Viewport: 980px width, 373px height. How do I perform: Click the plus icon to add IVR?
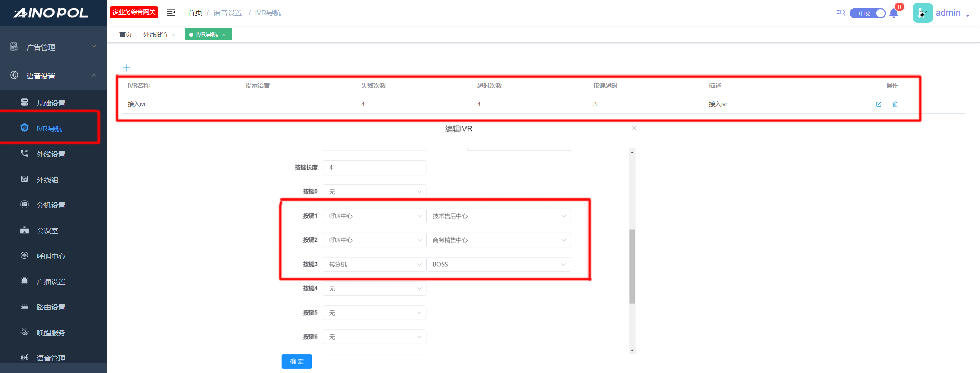127,68
